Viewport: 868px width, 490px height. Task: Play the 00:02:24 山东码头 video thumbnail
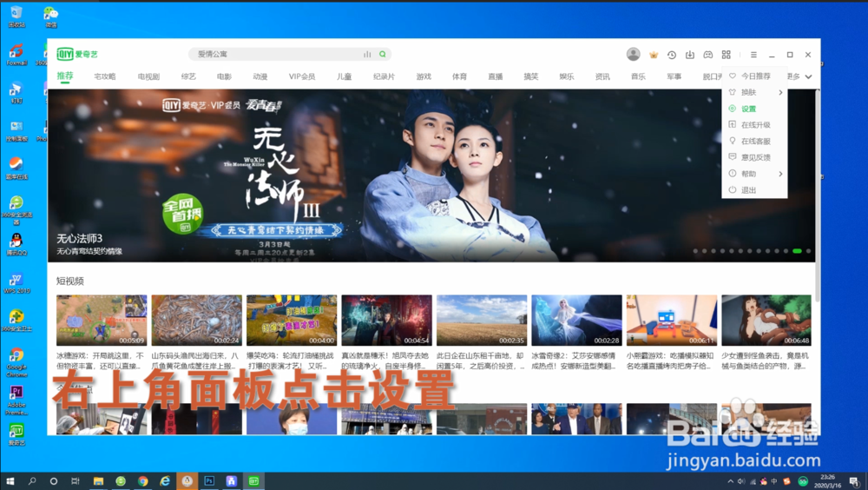[x=196, y=320]
